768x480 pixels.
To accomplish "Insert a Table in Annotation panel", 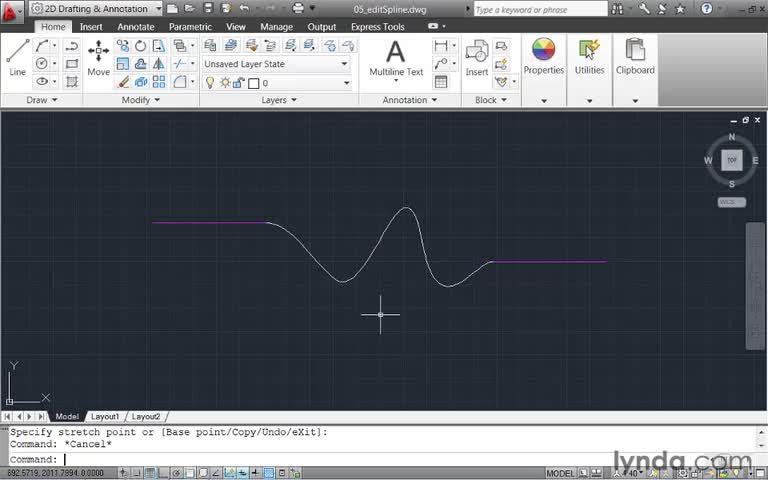I will pos(441,82).
